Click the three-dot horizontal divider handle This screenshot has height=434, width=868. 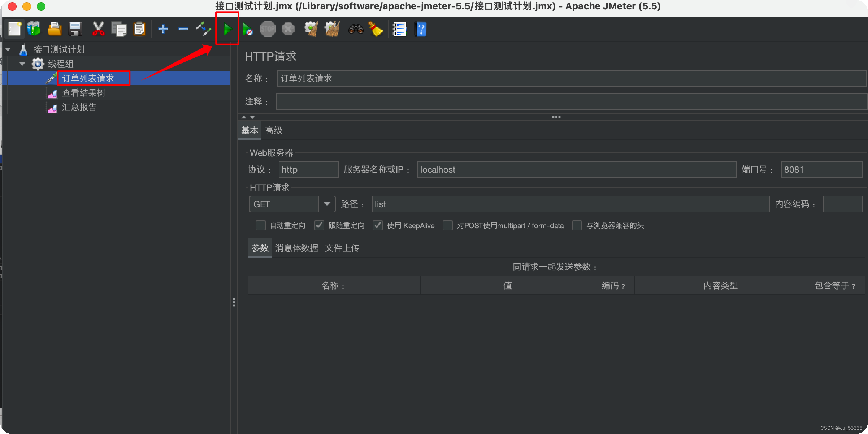556,117
